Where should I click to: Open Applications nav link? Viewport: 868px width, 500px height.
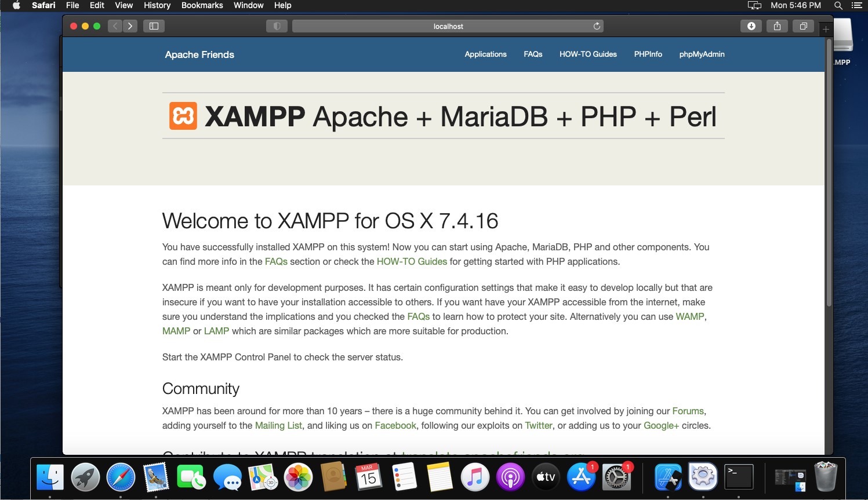click(x=486, y=54)
